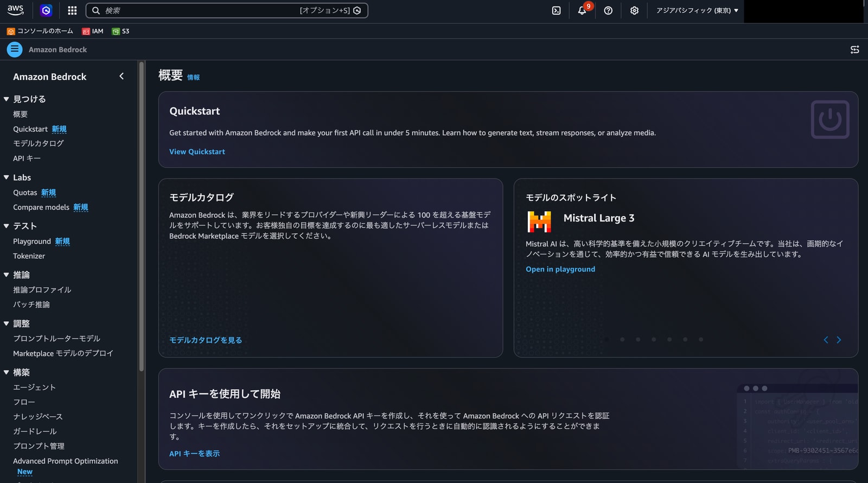Image resolution: width=868 pixels, height=483 pixels.
Task: Open ガードレール in the sidebar
Action: [35, 431]
